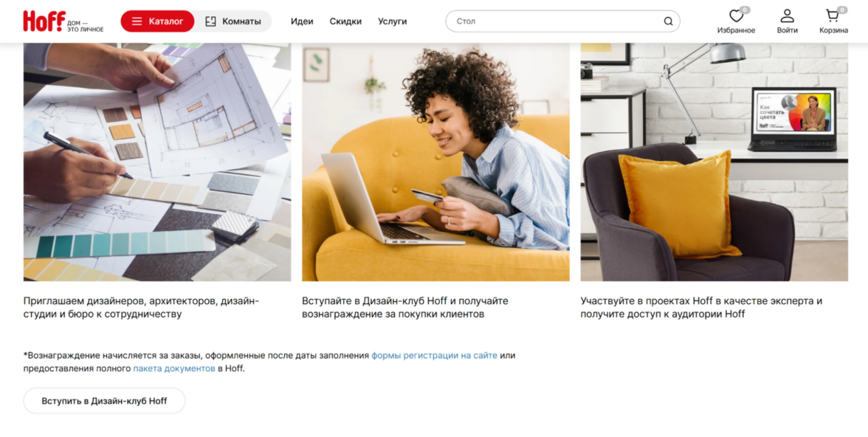
Task: Open the Каталог hamburger menu icon
Action: [137, 21]
